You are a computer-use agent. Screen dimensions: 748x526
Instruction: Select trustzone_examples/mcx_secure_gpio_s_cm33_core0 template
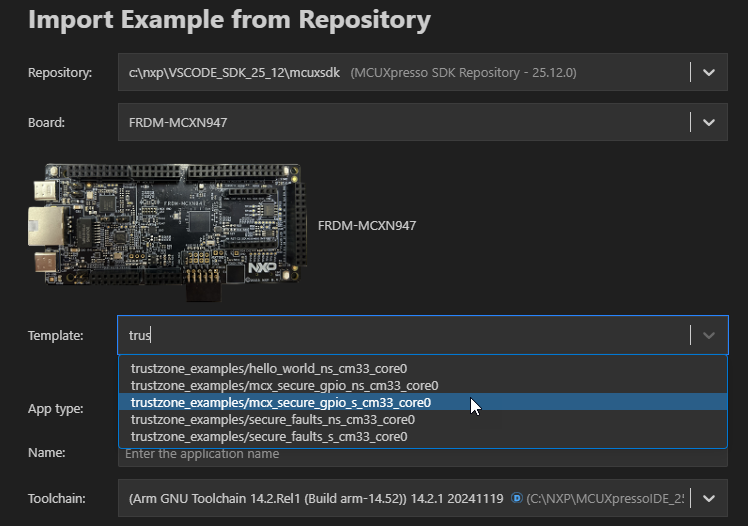click(423, 402)
